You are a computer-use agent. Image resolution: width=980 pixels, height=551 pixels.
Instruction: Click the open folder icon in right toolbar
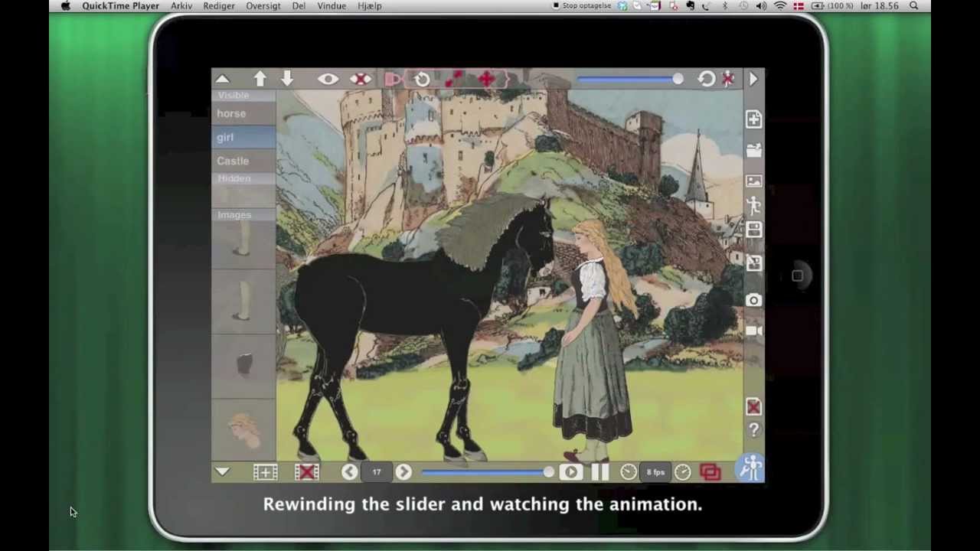(x=753, y=150)
